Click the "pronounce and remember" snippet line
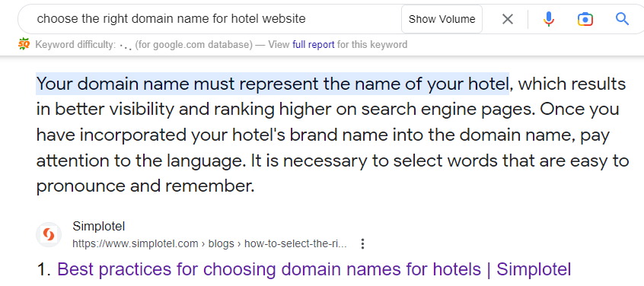 point(145,186)
